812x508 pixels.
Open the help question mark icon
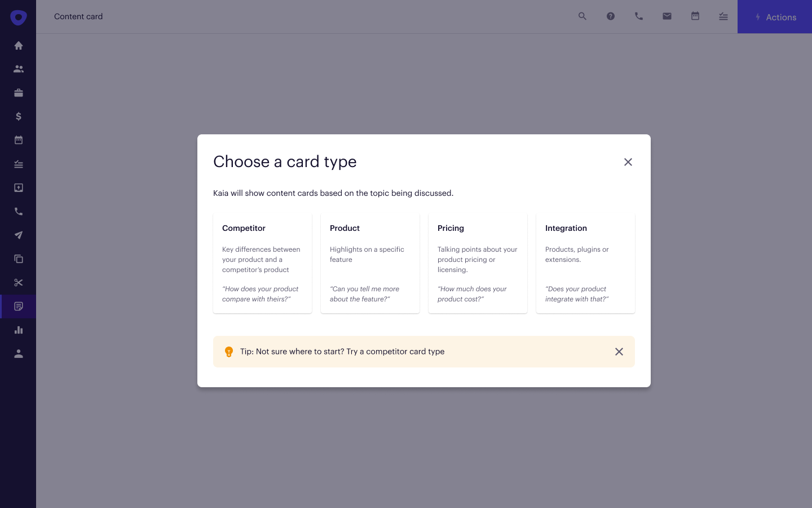coord(611,16)
